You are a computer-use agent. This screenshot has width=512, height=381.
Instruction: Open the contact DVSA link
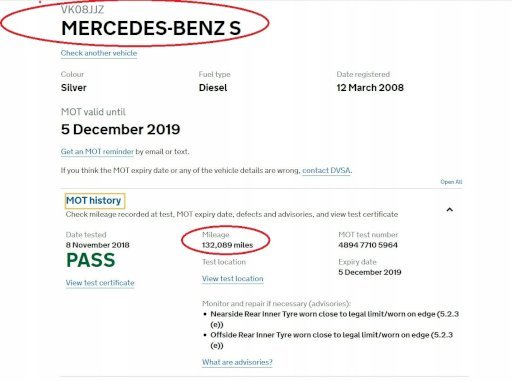pos(326,170)
